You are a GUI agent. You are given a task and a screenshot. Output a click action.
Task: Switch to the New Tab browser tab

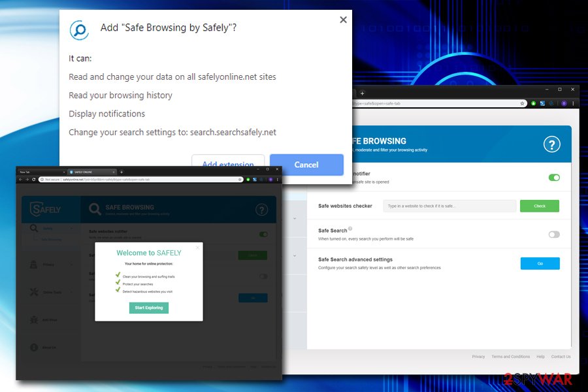(42, 172)
